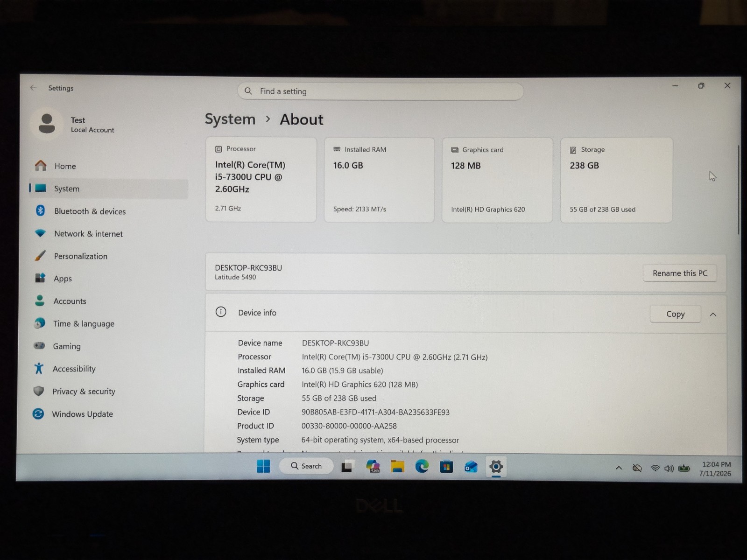747x560 pixels.
Task: Click the Rename this PC button
Action: click(x=680, y=273)
